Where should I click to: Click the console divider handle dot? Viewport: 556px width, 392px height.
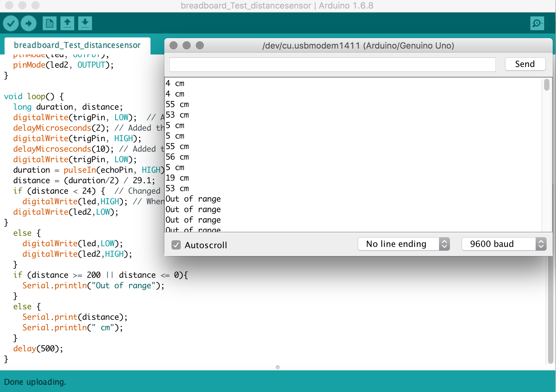[278, 367]
